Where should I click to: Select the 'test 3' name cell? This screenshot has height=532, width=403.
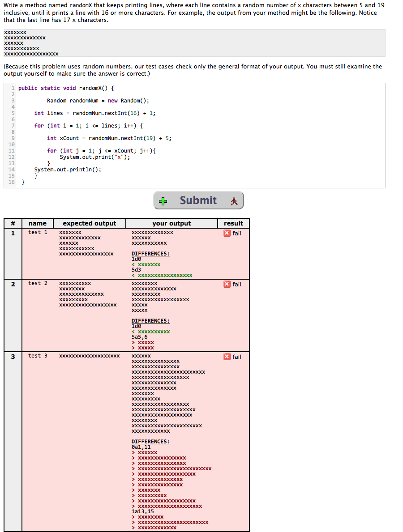[x=38, y=355]
